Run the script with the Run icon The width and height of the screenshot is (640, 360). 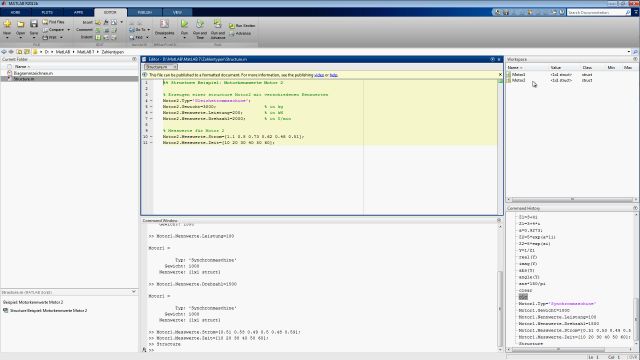coord(184,24)
